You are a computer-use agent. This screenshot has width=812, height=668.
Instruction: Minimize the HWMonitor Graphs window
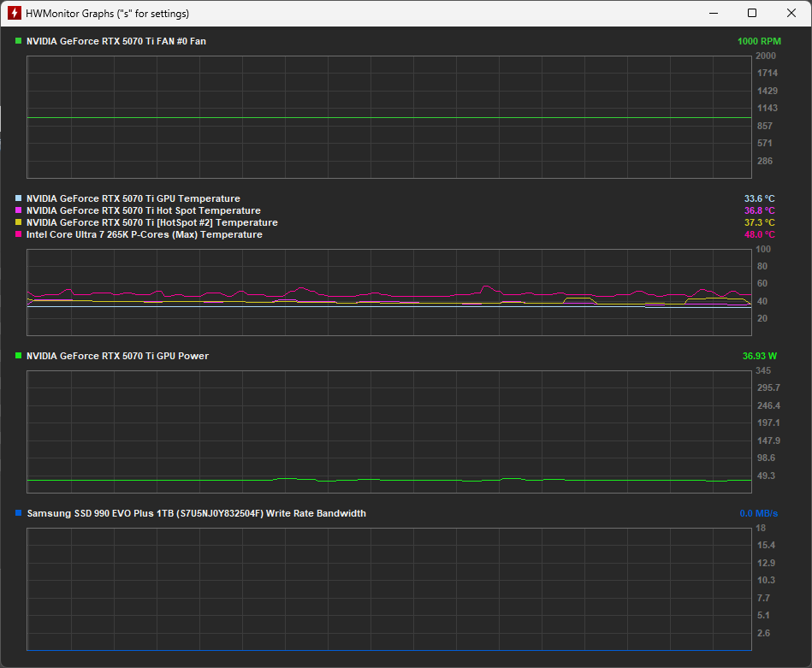tap(714, 13)
